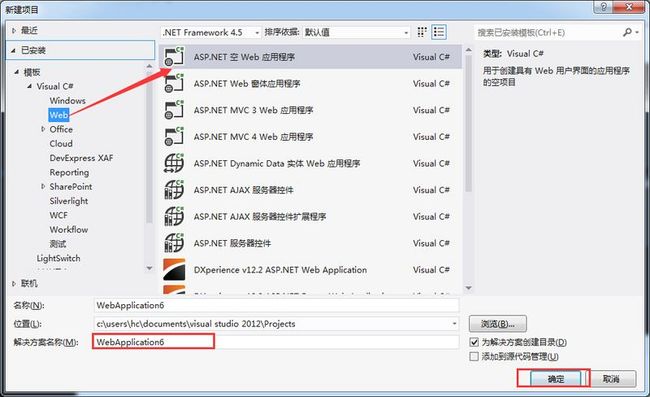Pick the ASP.NET MVC 4 Web template icon

pos(174,136)
